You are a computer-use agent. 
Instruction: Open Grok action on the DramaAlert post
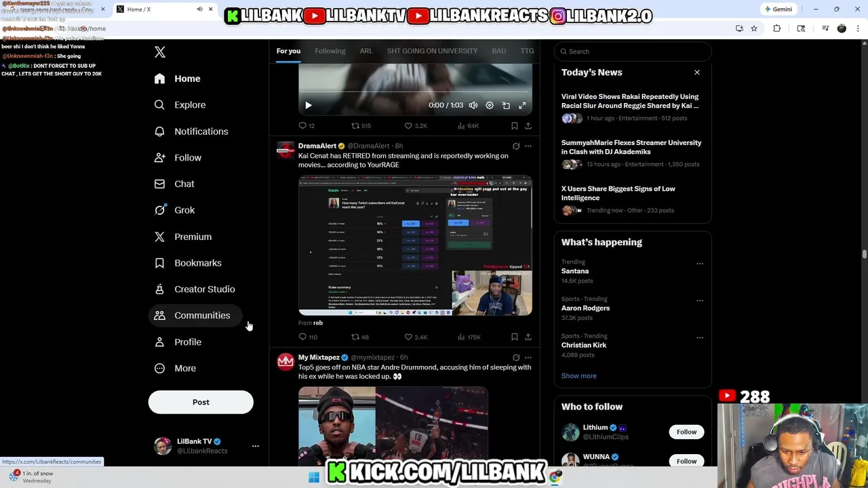pyautogui.click(x=516, y=146)
